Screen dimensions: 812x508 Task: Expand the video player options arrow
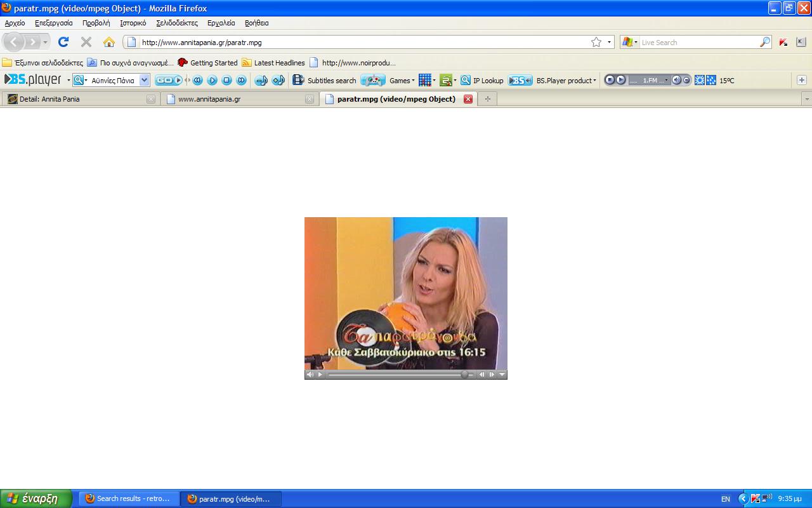pos(502,375)
